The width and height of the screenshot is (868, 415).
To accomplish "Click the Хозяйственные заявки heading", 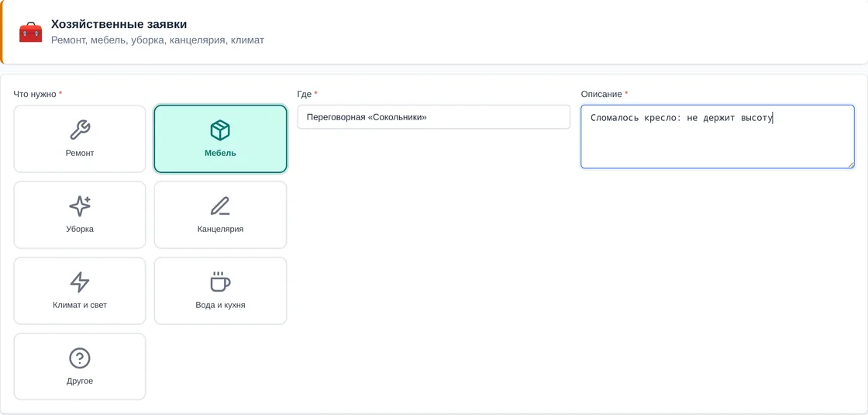I will coord(119,24).
